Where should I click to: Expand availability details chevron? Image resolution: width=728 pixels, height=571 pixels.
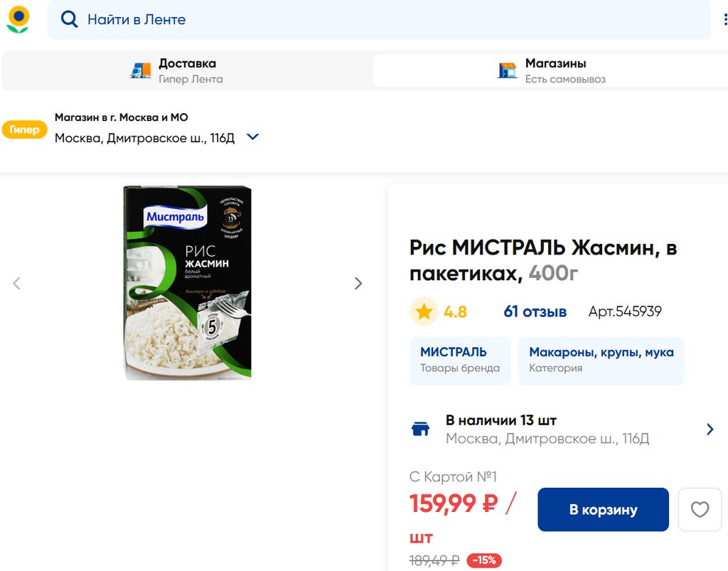[x=710, y=429]
